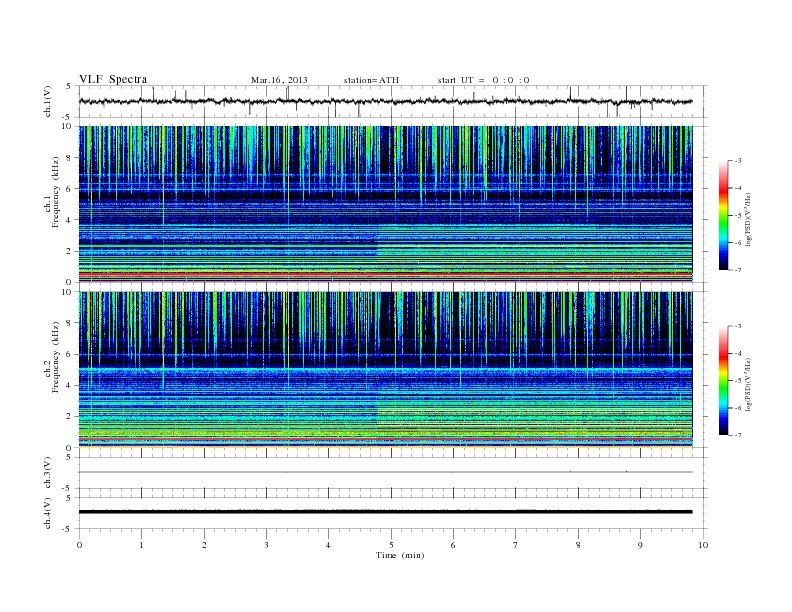Image resolution: width=792 pixels, height=612 pixels.
Task: Click the ch.2 color bar "log(PSD)(V²/Hz)" label
Action: [x=748, y=385]
